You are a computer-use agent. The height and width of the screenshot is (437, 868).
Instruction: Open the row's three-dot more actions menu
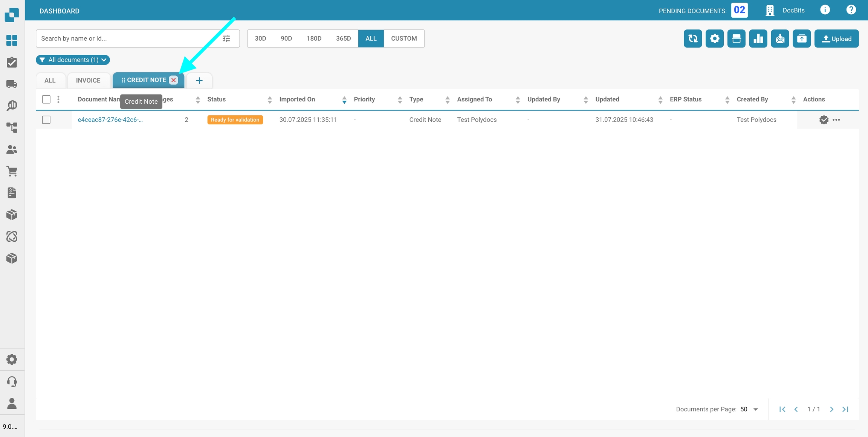pyautogui.click(x=836, y=120)
